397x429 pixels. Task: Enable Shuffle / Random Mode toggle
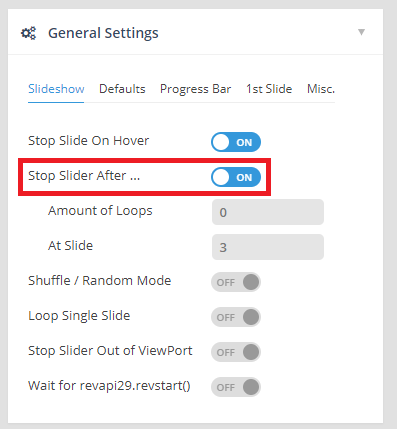[x=236, y=282]
